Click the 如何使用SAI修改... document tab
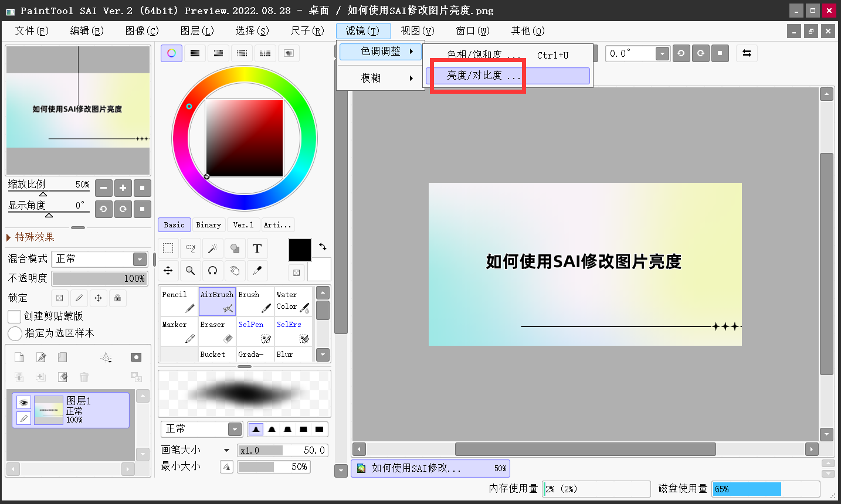This screenshot has height=504, width=841. point(430,468)
